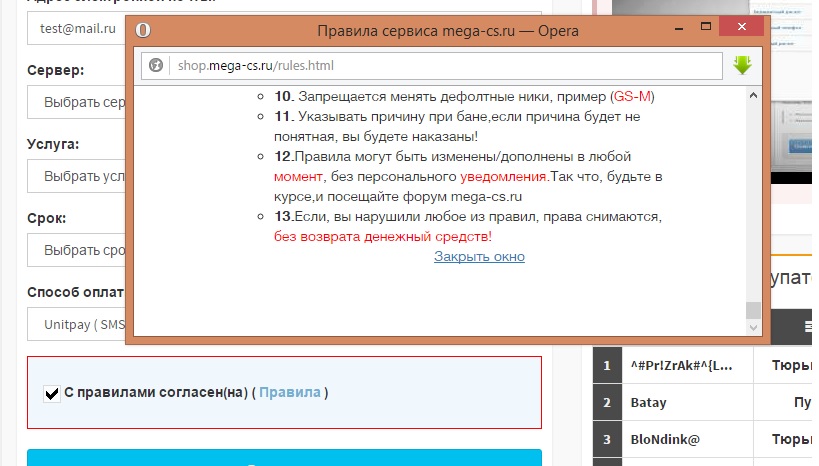Click the 'Сервер:' label
This screenshot has width=819, height=466.
(x=55, y=71)
